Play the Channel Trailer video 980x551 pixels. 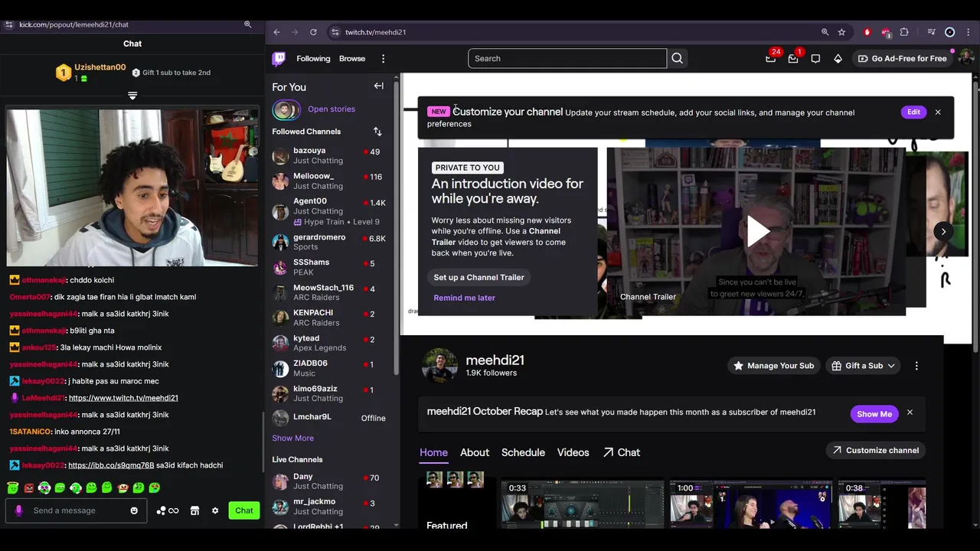click(756, 231)
